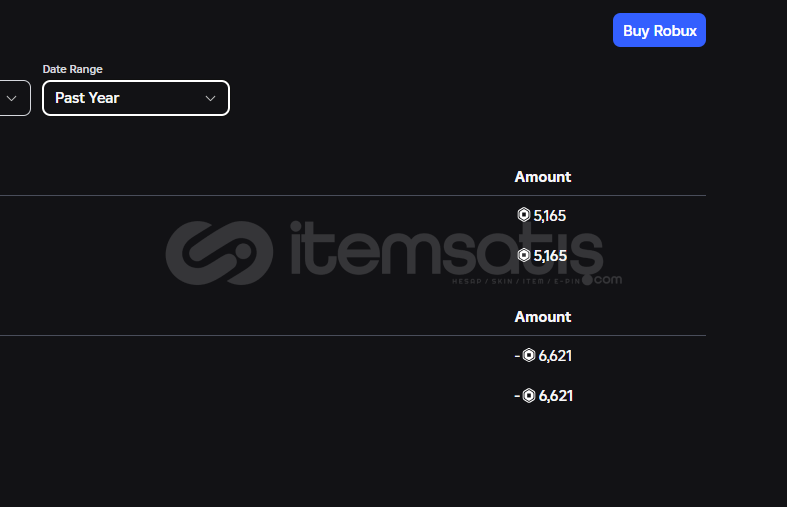Click the HESAP / SKIN / ITEM tagline
This screenshot has height=507, width=787.
click(516, 281)
